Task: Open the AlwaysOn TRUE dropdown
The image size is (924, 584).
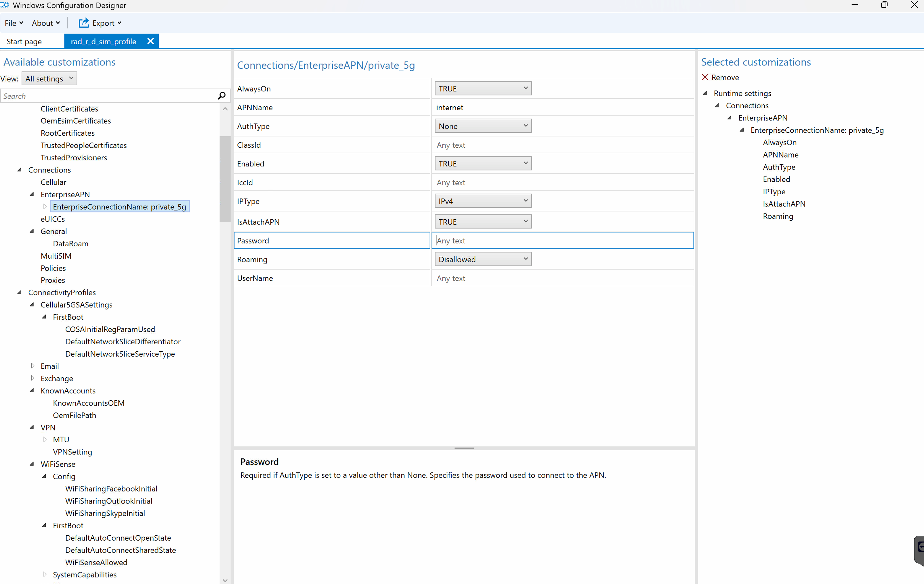Action: click(483, 89)
